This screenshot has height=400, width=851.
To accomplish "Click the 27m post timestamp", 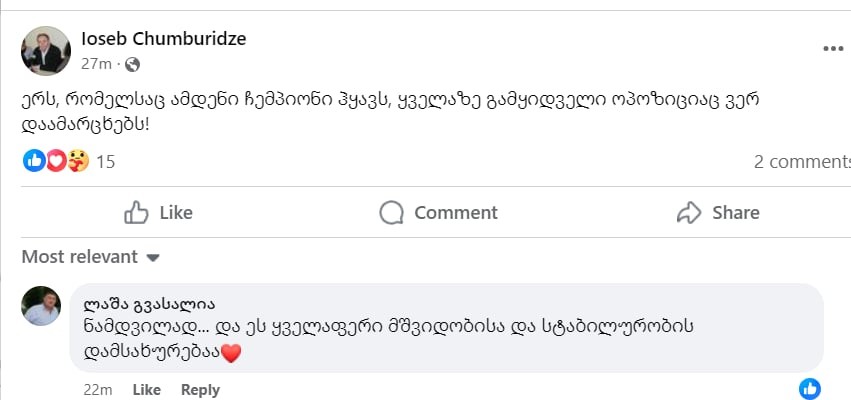I will (x=96, y=65).
